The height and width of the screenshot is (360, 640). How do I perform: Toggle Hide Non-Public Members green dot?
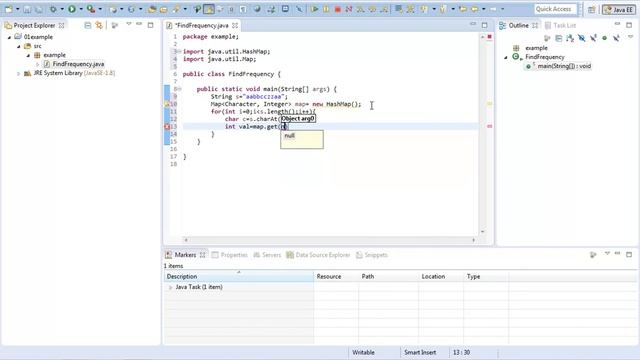tap(604, 38)
